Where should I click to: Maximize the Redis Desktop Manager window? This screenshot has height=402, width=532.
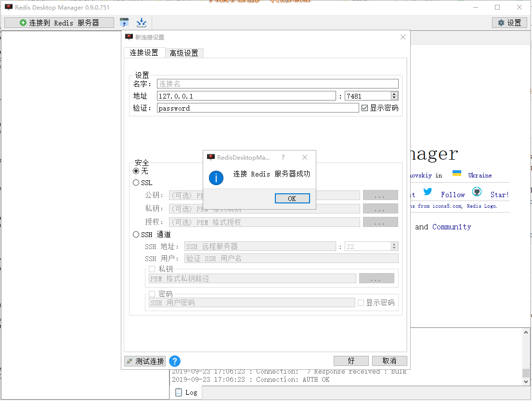point(497,7)
